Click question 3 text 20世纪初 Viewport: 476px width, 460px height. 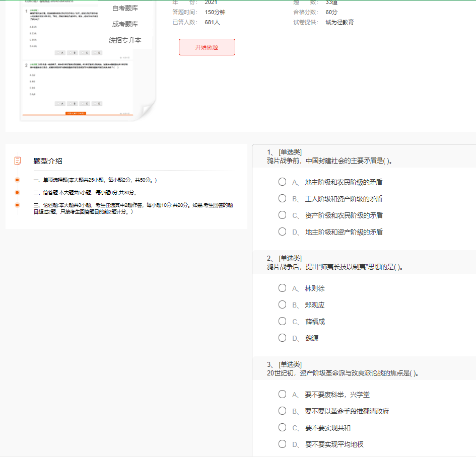(x=343, y=373)
